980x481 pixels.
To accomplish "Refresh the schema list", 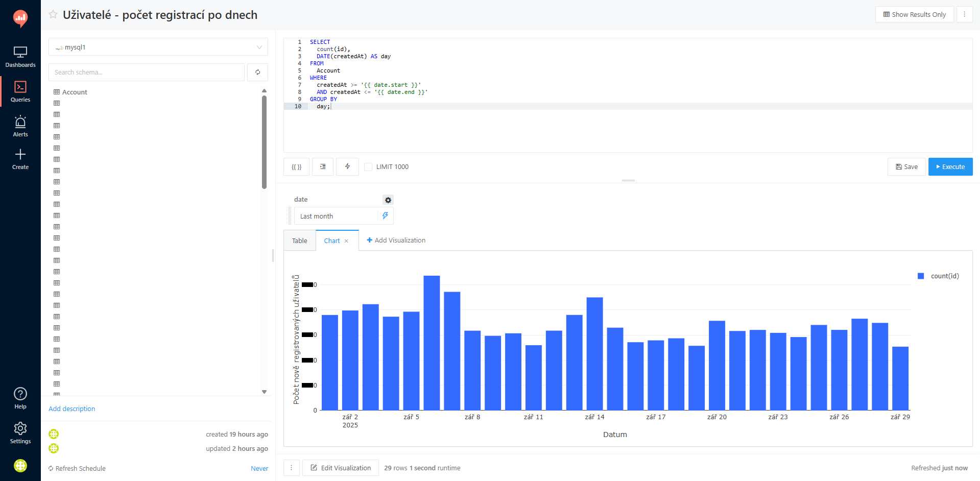I will 258,73.
